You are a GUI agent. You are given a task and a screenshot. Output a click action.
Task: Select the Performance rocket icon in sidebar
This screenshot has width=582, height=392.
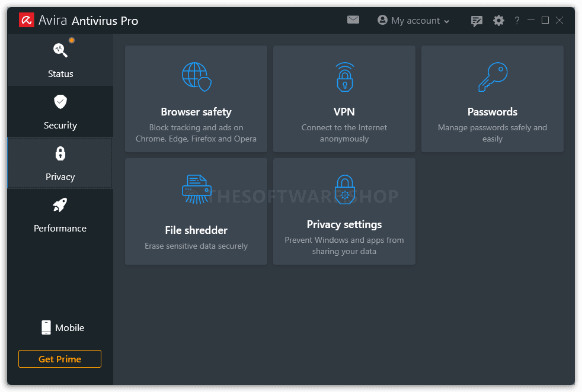coord(60,205)
